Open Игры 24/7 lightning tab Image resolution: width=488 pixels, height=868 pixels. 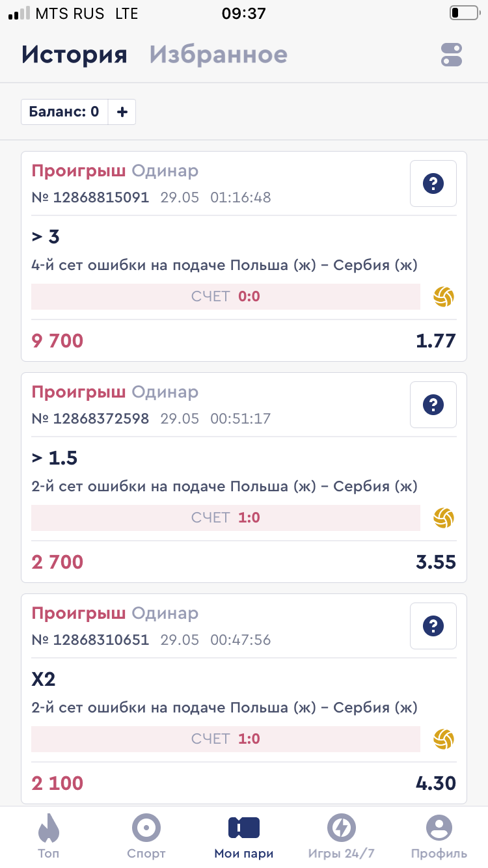[342, 836]
